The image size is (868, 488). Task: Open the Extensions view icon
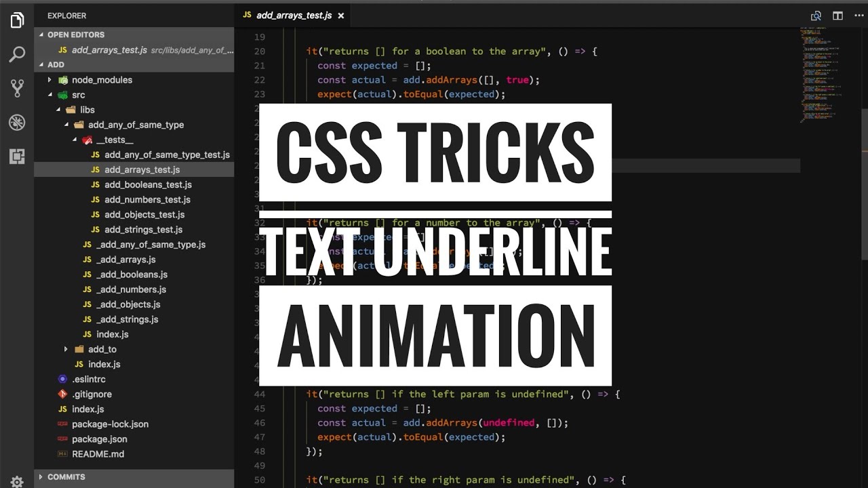17,156
